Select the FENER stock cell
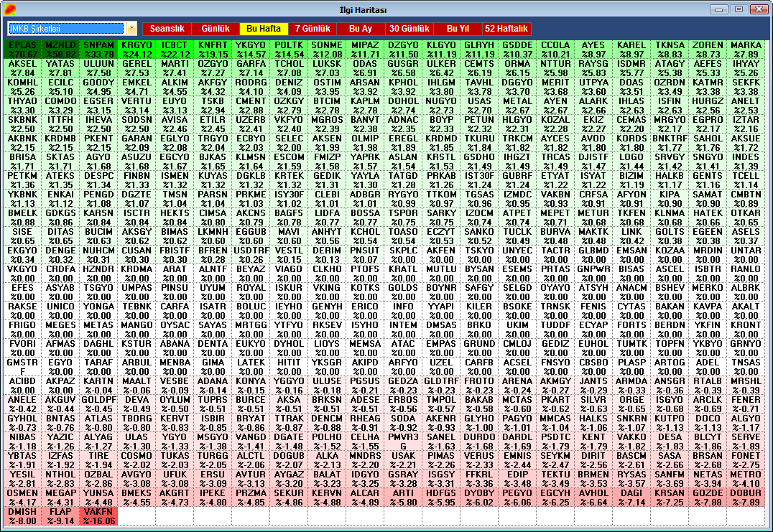The height and width of the screenshot is (532, 773). pyautogui.click(x=746, y=404)
